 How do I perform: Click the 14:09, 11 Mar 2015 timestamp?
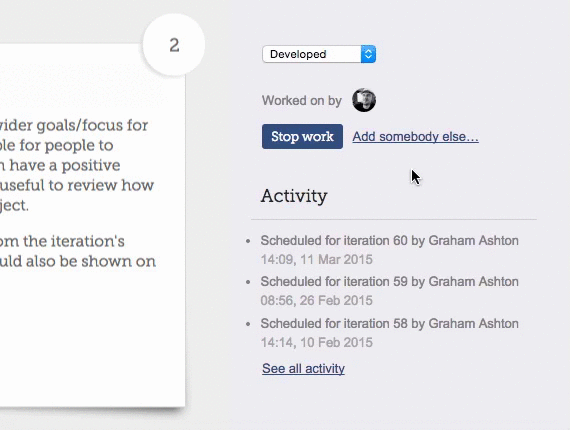pyautogui.click(x=317, y=260)
